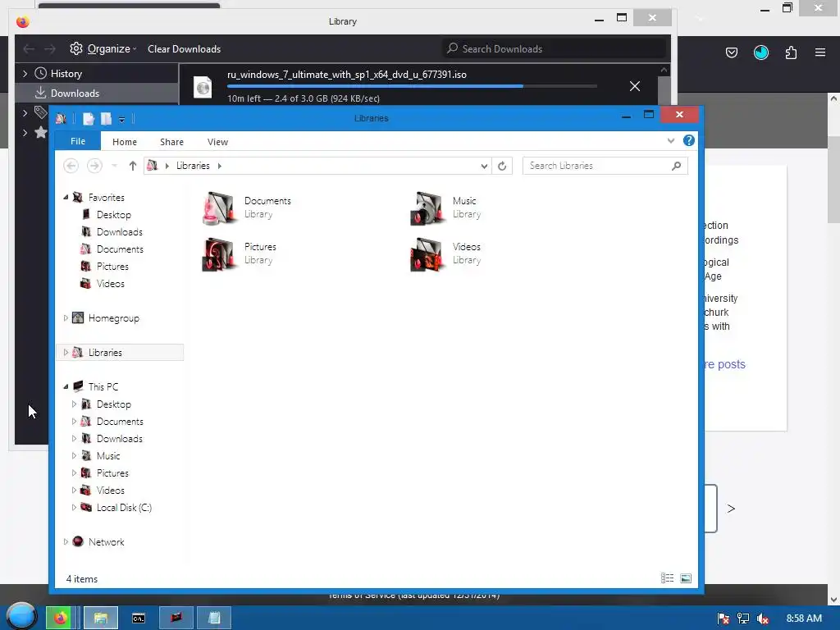The height and width of the screenshot is (630, 840).
Task: Open the View ribbon tab
Action: pos(217,142)
